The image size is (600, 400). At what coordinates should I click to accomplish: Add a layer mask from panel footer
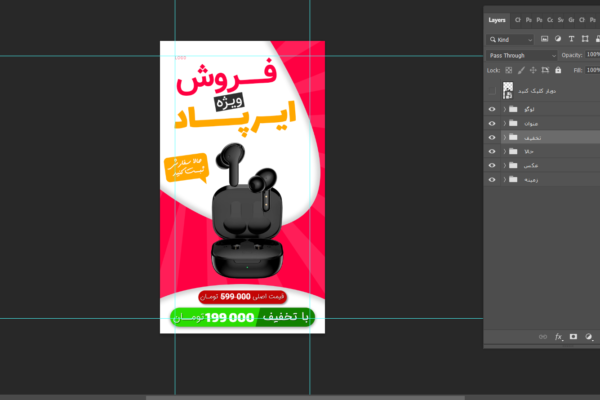coord(572,338)
